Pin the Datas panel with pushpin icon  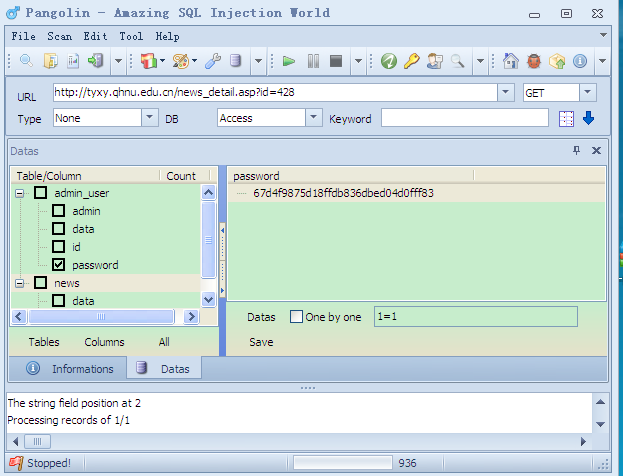coord(577,150)
